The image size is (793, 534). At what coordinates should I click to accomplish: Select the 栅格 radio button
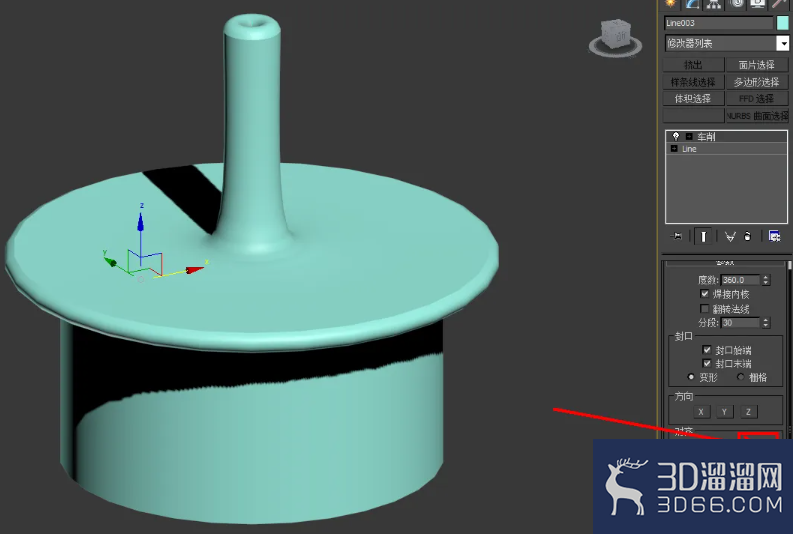tap(740, 377)
